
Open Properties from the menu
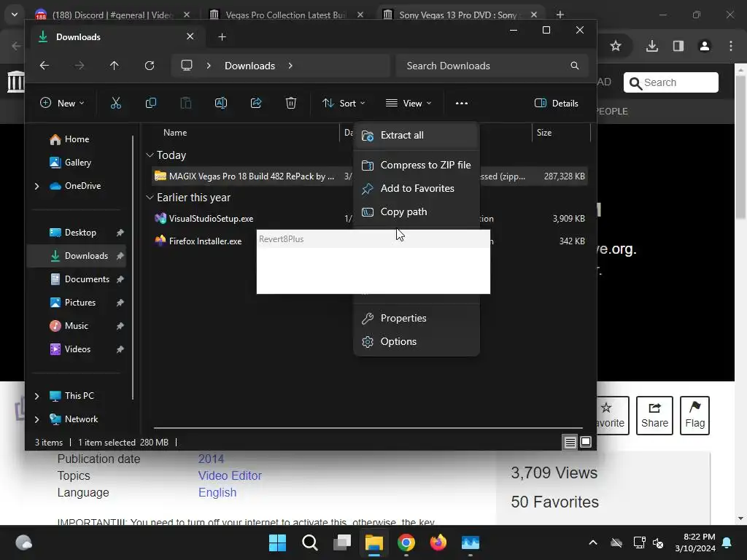pos(417,318)
